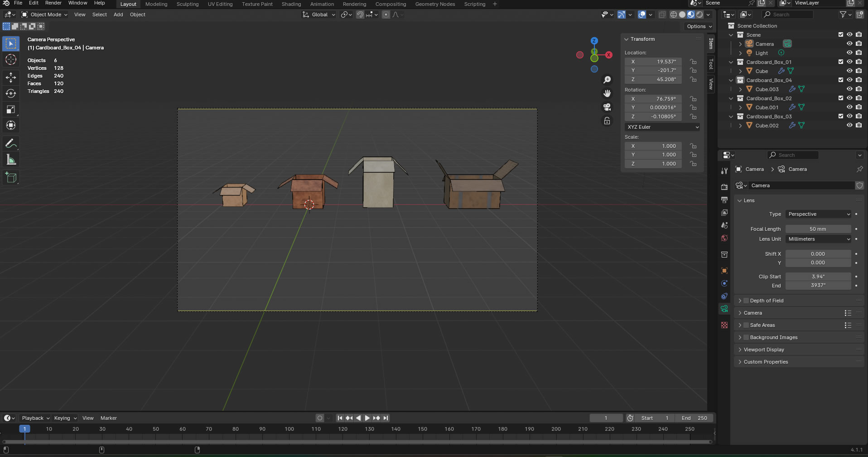
Task: Click the lock camera to view icon
Action: [x=607, y=121]
